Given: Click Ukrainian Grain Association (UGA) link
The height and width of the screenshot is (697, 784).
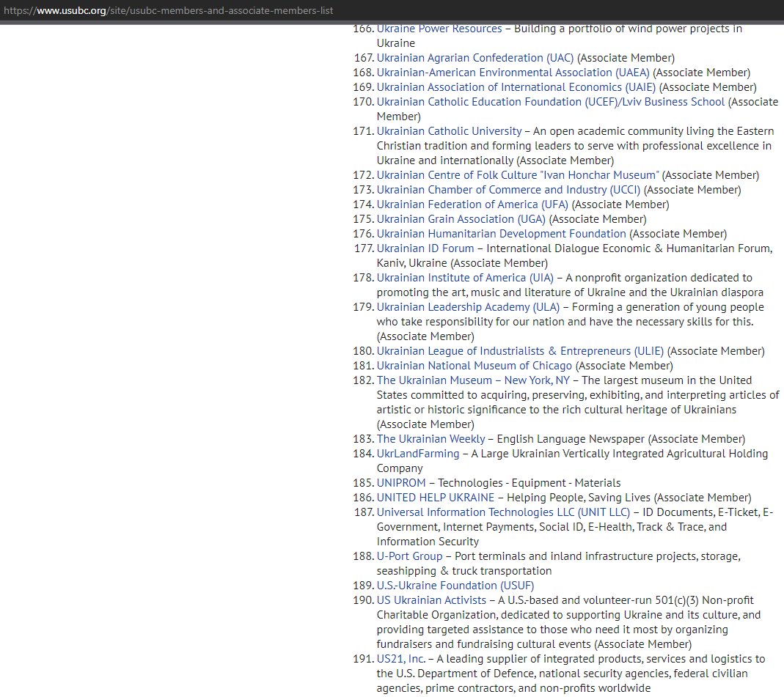Looking at the screenshot, I should pos(461,219).
